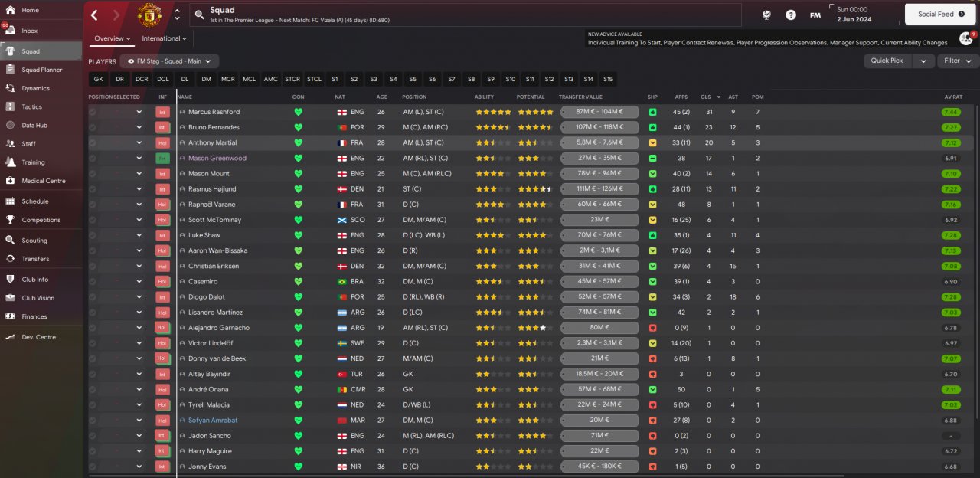Image resolution: width=980 pixels, height=478 pixels.
Task: Tick Rasmus Højlund's row selection circle
Action: pyautogui.click(x=93, y=188)
